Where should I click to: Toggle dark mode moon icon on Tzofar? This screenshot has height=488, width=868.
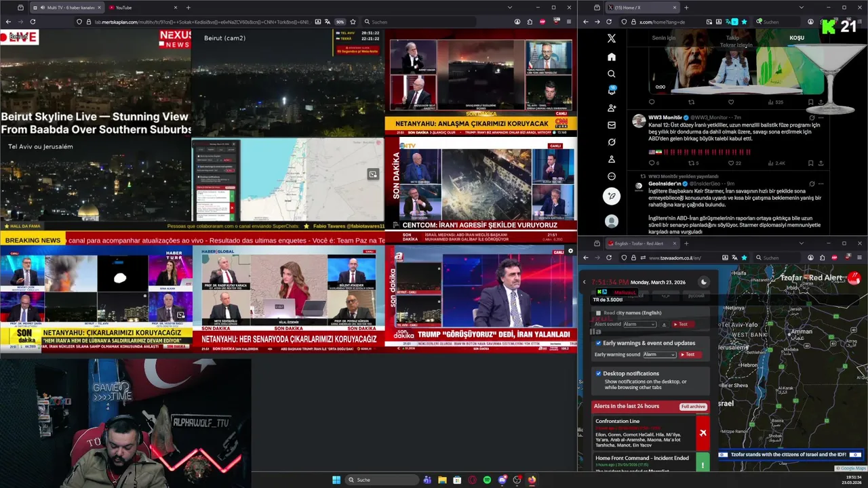pyautogui.click(x=703, y=282)
